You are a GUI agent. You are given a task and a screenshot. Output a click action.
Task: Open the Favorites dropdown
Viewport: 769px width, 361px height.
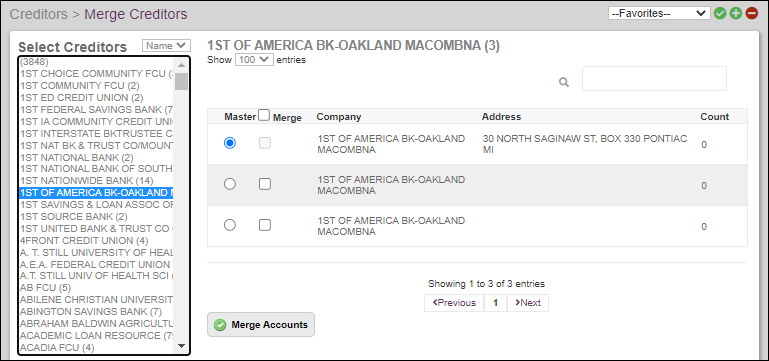pos(659,13)
